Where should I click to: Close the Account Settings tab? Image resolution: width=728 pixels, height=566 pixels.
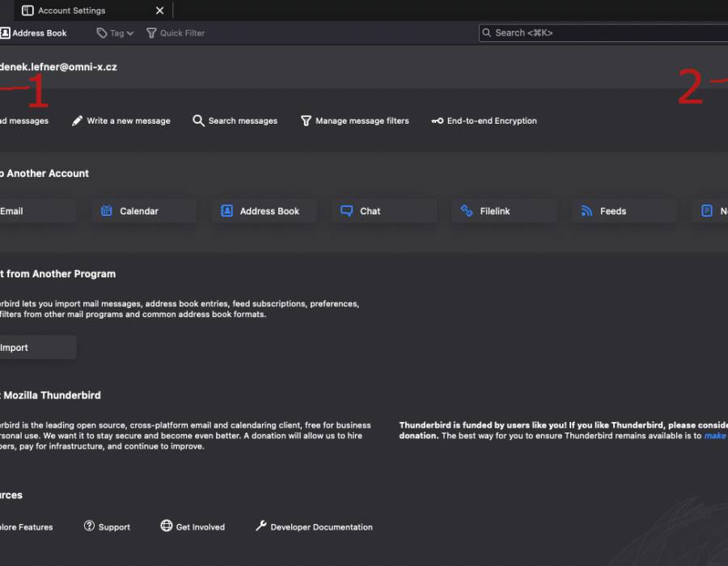[x=159, y=11]
